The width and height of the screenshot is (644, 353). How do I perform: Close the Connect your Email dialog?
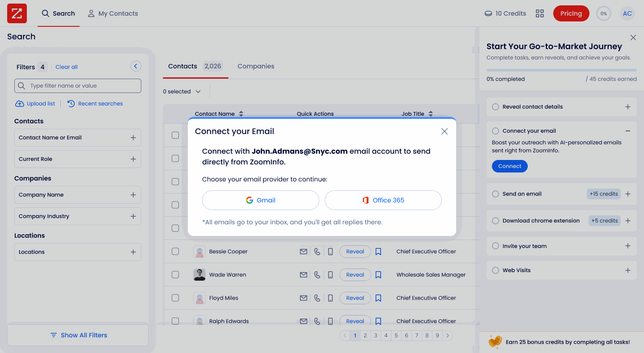click(445, 131)
